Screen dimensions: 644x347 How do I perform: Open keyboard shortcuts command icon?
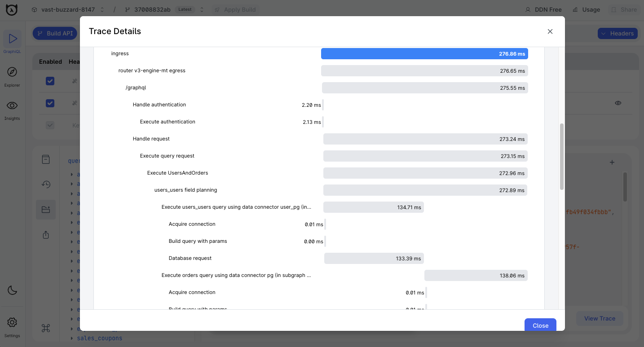(x=46, y=328)
